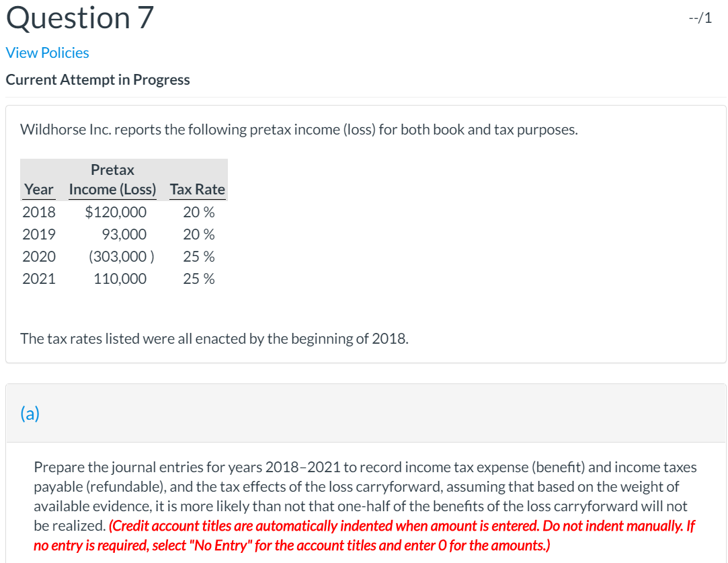Image resolution: width=728 pixels, height=563 pixels.
Task: Click the Year column header
Action: point(38,189)
